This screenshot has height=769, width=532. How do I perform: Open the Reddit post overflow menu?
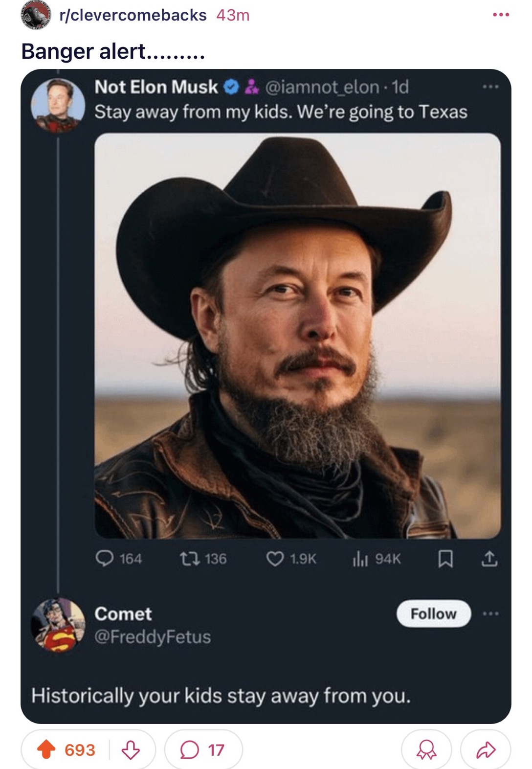coord(501,15)
